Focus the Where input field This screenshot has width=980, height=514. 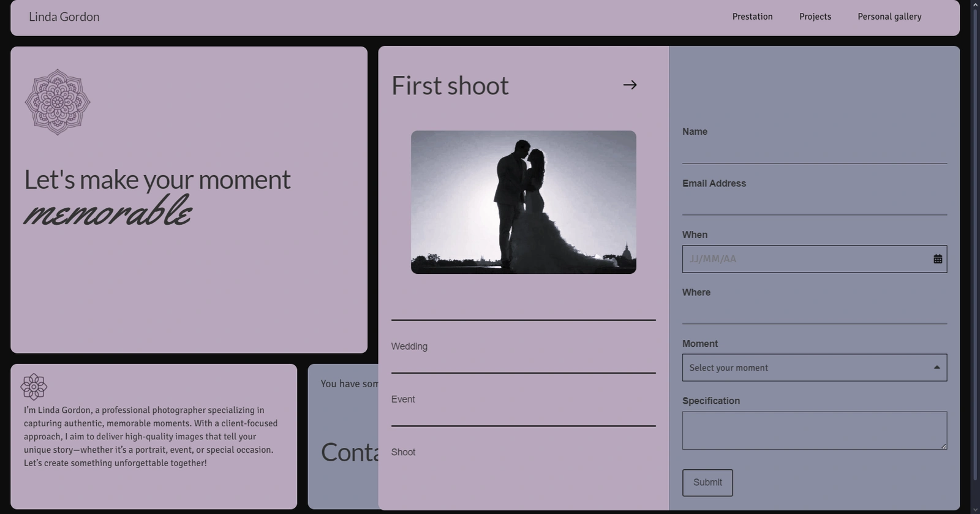[x=815, y=312]
